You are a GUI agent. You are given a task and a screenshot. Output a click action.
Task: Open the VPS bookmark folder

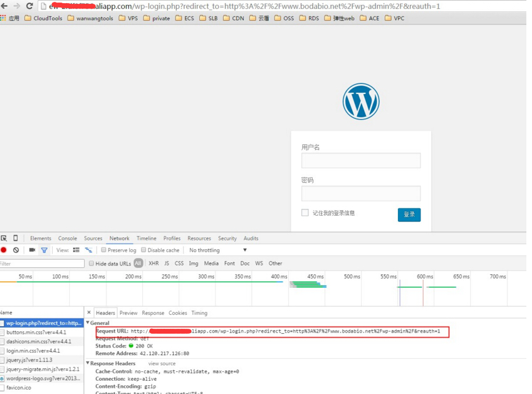[128, 18]
